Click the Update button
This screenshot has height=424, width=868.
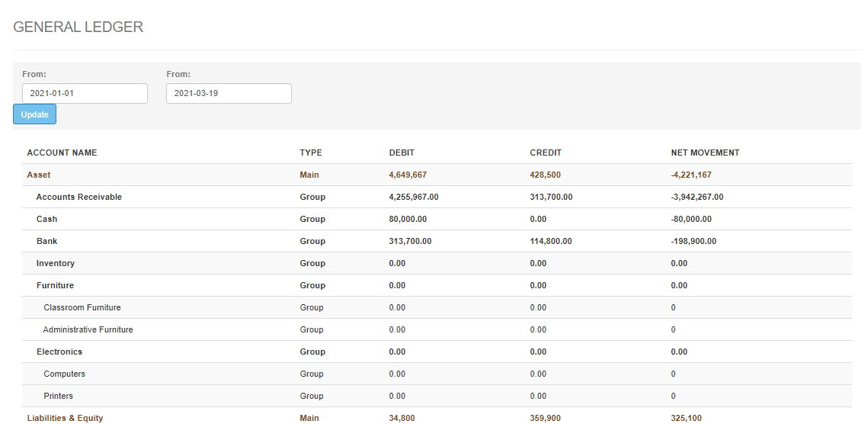34,114
